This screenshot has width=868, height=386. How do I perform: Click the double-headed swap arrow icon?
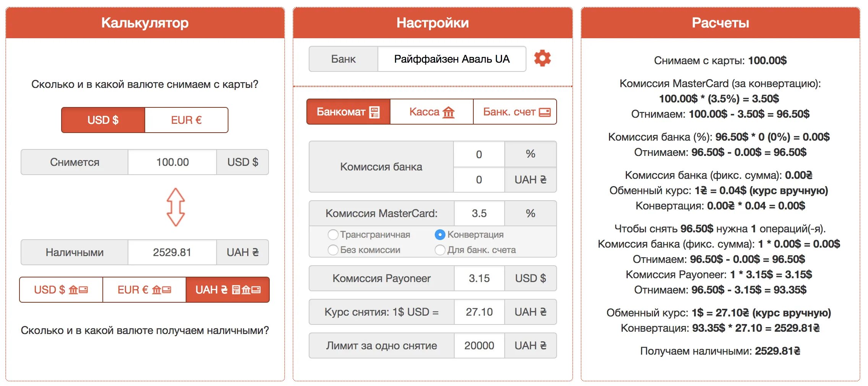pos(176,207)
